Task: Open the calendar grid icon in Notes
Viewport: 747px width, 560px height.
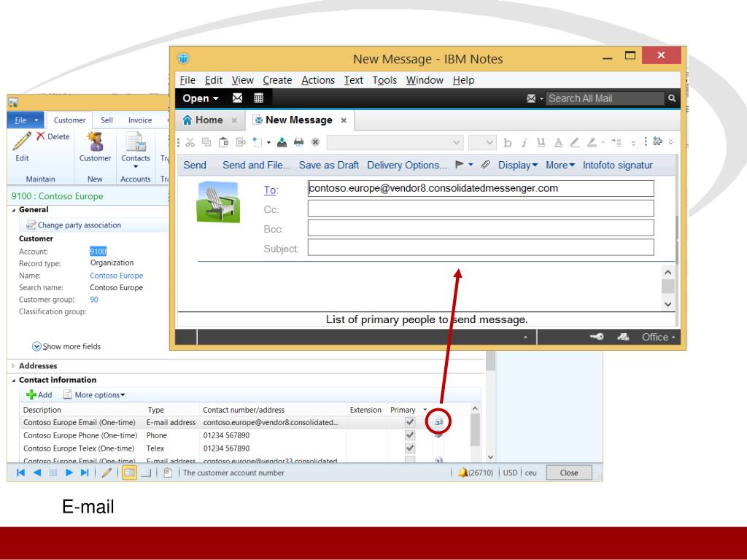Action: coord(259,98)
